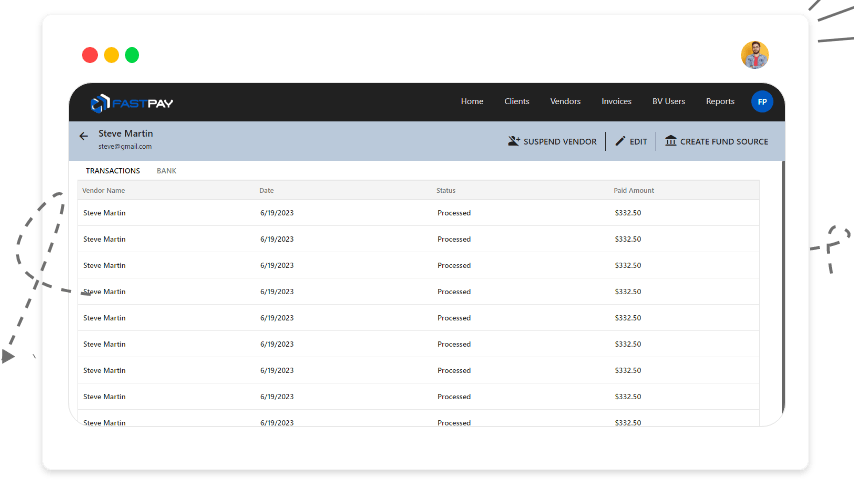Open the Reports section

tap(720, 102)
